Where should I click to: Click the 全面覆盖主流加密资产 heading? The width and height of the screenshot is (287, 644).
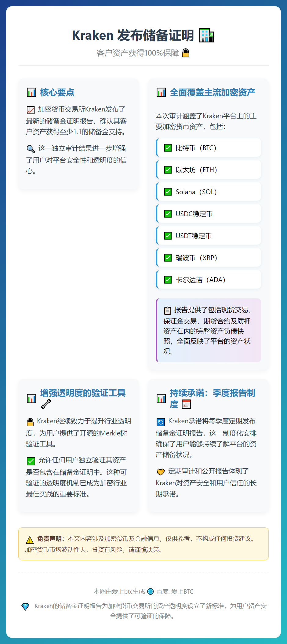coord(213,92)
